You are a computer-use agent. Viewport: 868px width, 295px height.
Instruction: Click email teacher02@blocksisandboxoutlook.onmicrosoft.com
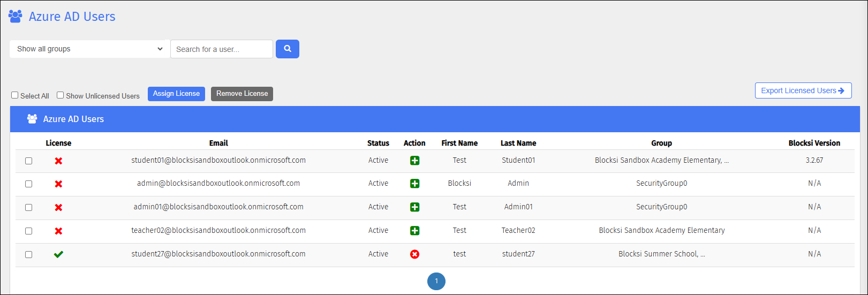[x=218, y=230]
